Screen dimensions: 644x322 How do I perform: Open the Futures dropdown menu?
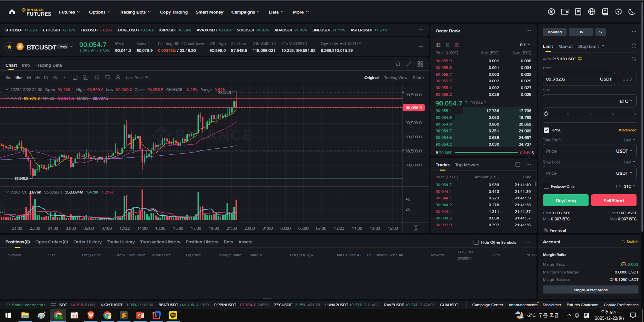(x=69, y=12)
